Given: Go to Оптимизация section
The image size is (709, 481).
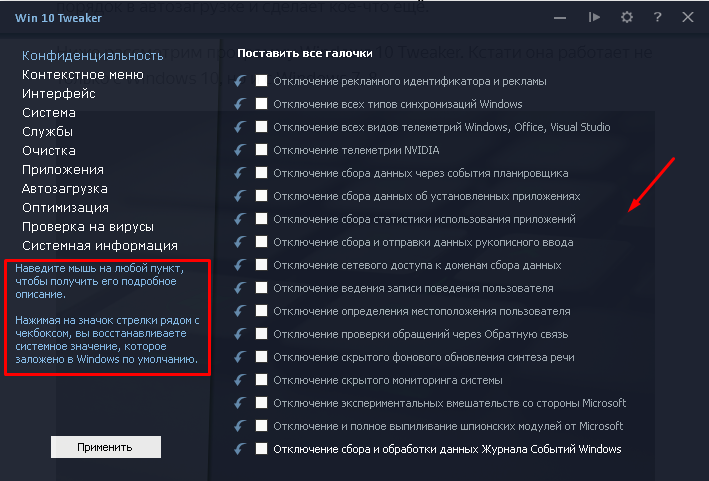Looking at the screenshot, I should coord(66,207).
